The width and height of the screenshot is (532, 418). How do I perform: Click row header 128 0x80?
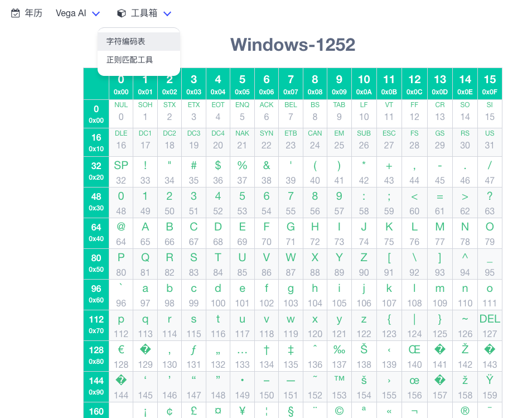point(96,356)
